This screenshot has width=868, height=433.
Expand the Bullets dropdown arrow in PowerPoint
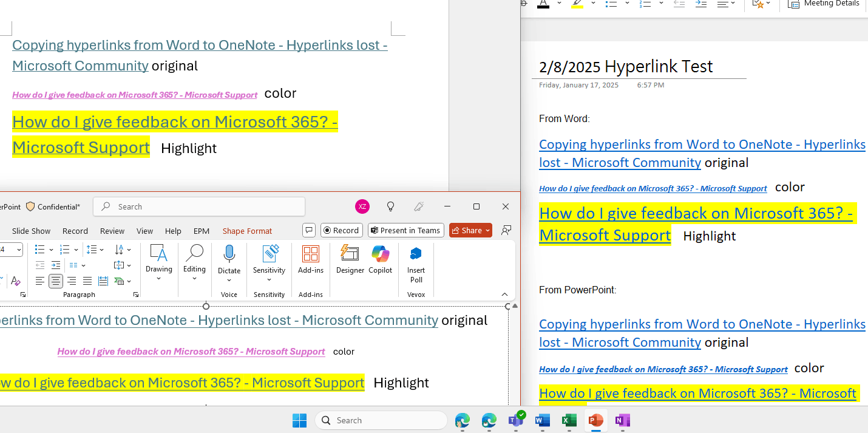click(50, 250)
